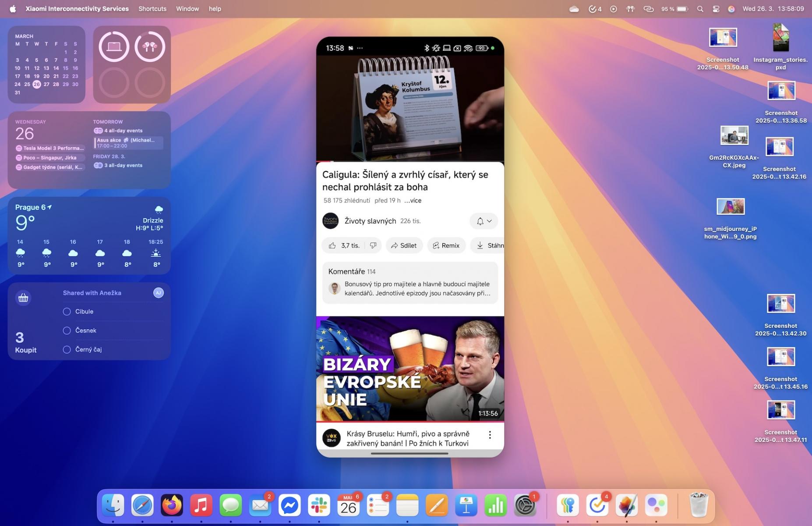Open the Asus akce event
This screenshot has width=812, height=526.
point(128,142)
